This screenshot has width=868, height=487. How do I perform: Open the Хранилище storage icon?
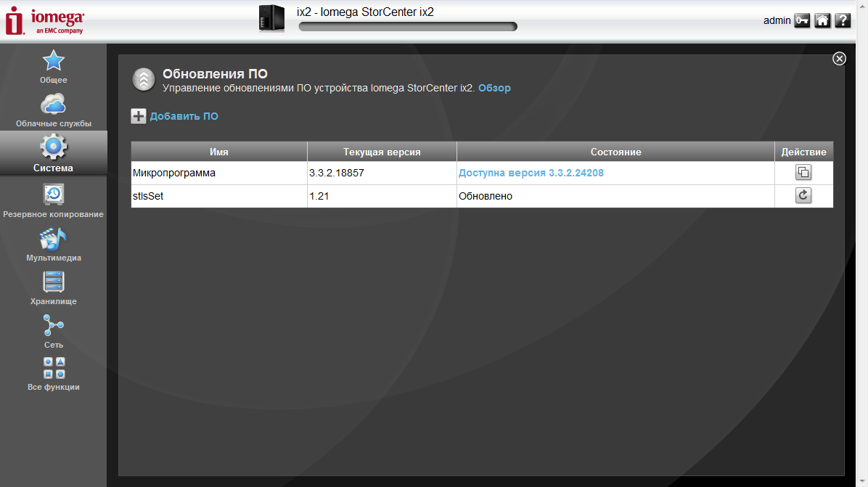[53, 282]
